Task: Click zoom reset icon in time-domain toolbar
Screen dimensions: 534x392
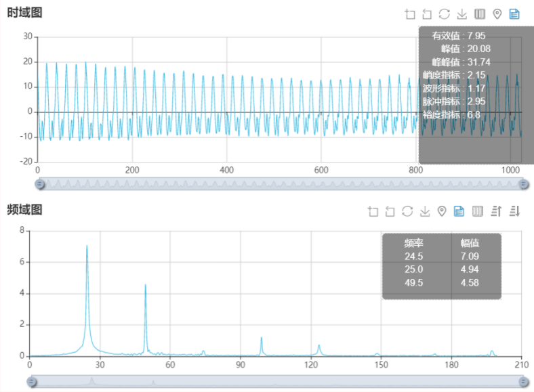Action: click(427, 14)
